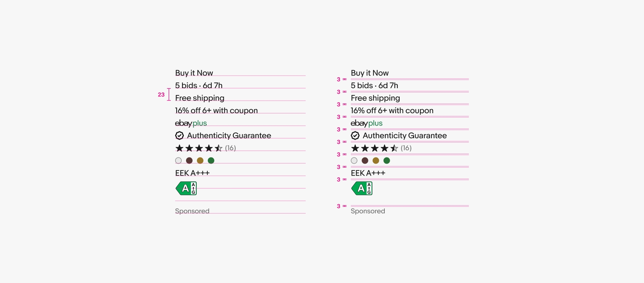The image size is (644, 283).
Task: Click the "(16)" review count in right list
Action: point(406,148)
